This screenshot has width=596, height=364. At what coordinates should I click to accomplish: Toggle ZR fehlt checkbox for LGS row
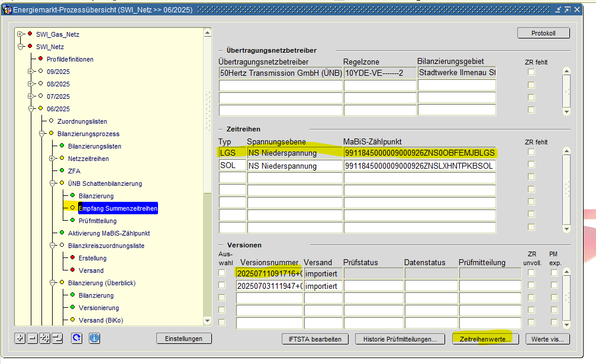tap(531, 153)
